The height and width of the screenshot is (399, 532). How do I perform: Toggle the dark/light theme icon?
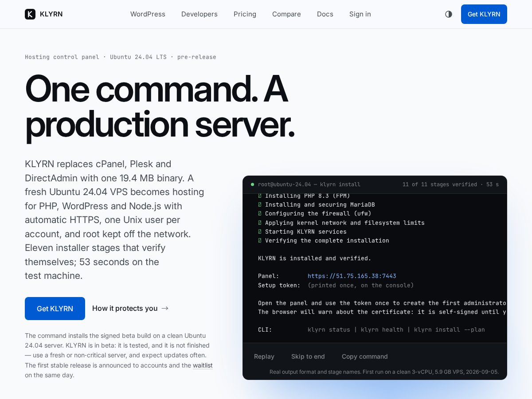[449, 14]
